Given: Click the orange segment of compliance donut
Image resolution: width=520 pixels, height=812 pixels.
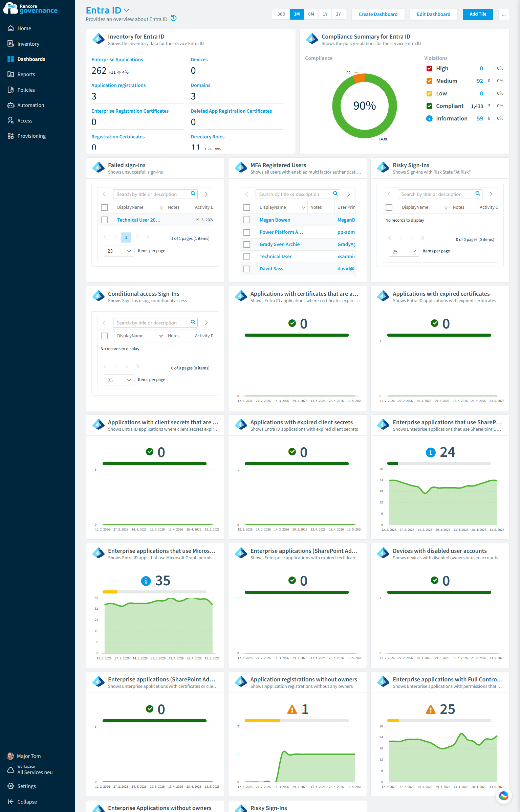Looking at the screenshot, I should 359,78.
